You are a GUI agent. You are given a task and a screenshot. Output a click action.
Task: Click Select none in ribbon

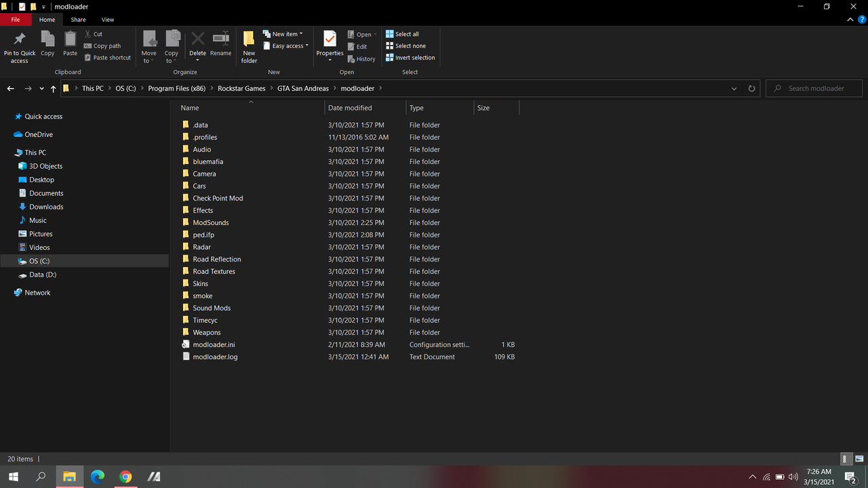pos(406,46)
